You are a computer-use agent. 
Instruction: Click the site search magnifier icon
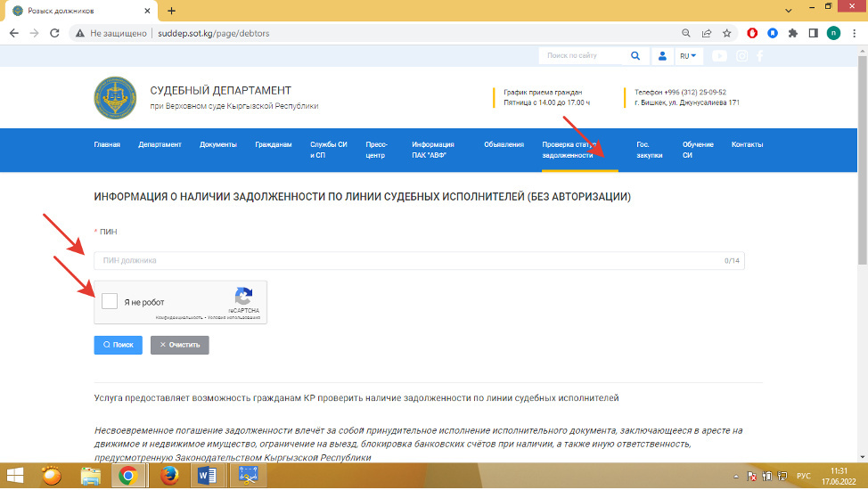click(635, 55)
